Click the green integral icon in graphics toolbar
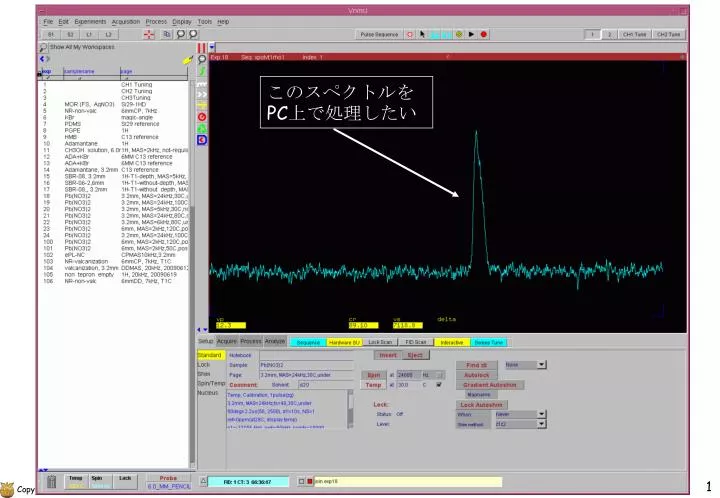The image size is (720, 498). 202,71
